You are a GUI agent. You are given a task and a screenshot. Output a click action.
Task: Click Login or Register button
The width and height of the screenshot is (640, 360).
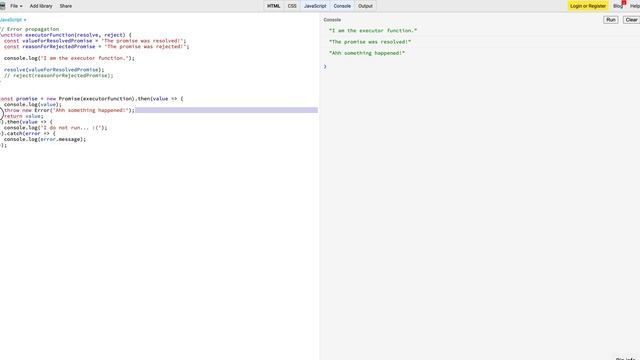[x=588, y=6]
